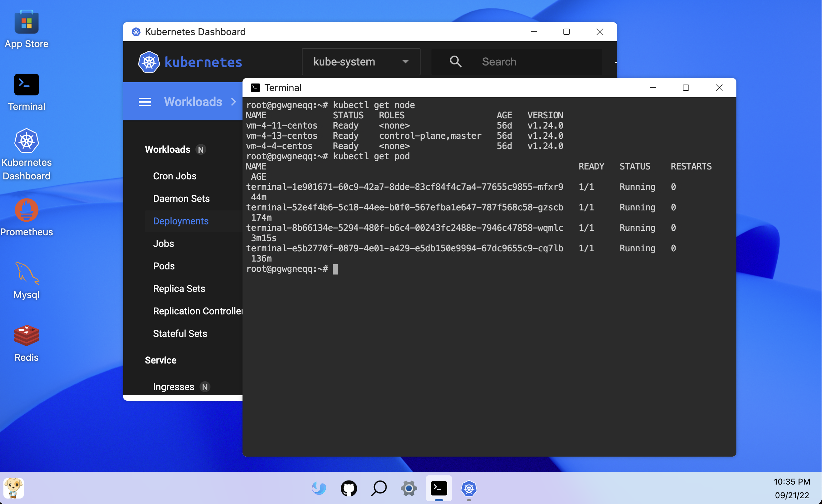Screen dimensions: 822x504
Task: Click the 'kubectl get node' command text
Action: tap(374, 105)
